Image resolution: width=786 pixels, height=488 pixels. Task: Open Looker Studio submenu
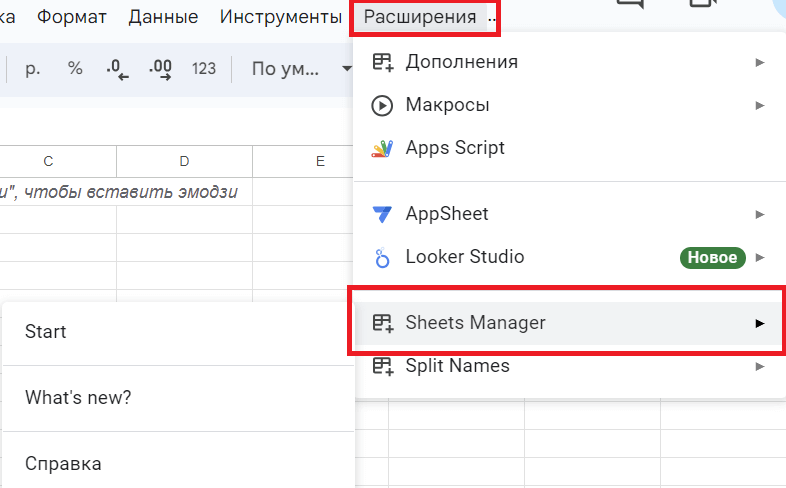click(569, 258)
